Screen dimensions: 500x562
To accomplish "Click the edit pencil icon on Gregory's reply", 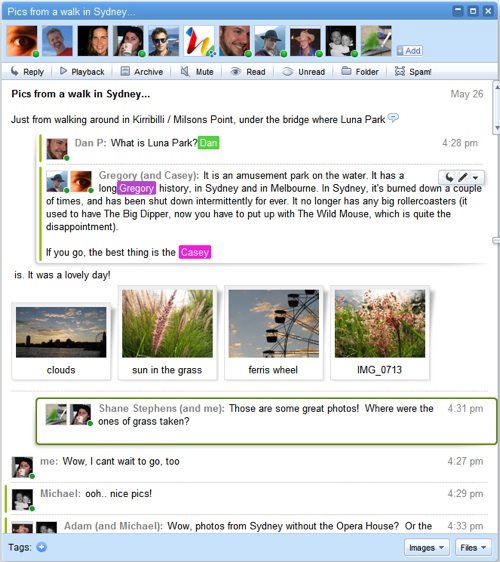I will 463,177.
